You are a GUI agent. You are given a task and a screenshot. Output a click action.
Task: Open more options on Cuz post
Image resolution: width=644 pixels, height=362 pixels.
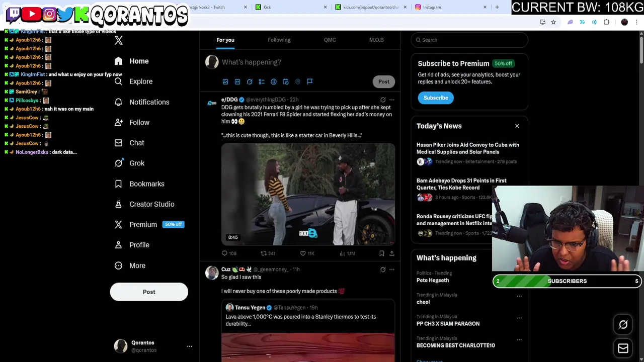pos(392,269)
